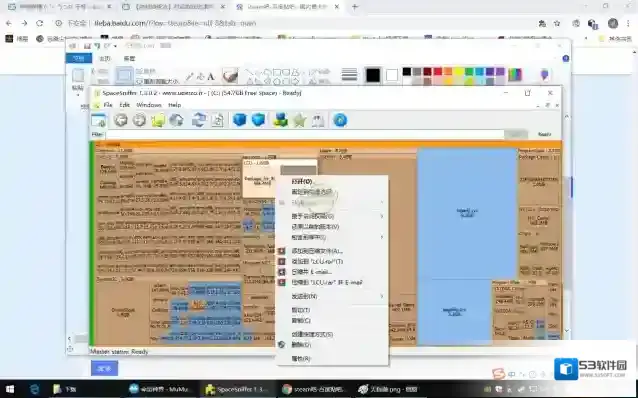Click SpaceSniffer Go Back arrow icon

pyautogui.click(x=120, y=120)
